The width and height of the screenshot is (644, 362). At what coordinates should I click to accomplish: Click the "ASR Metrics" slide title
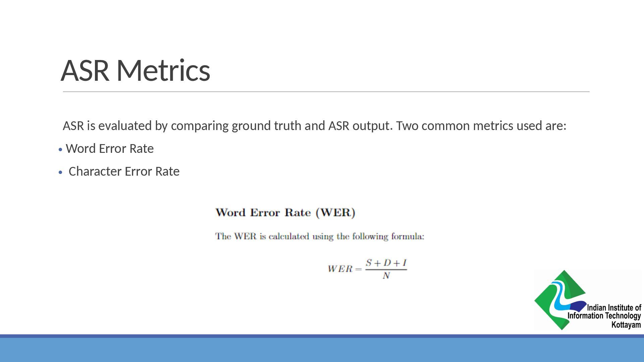tap(135, 70)
